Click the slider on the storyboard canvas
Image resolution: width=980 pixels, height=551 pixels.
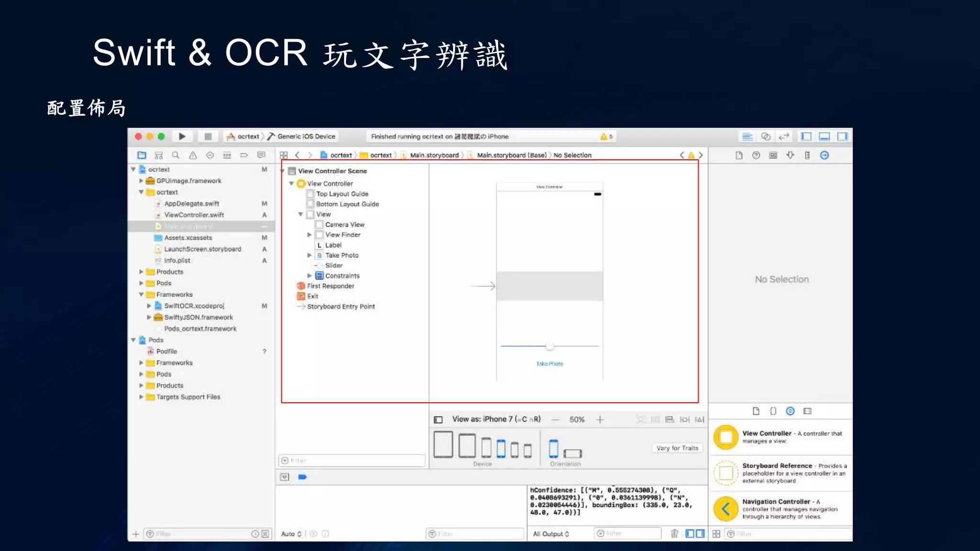tap(549, 346)
